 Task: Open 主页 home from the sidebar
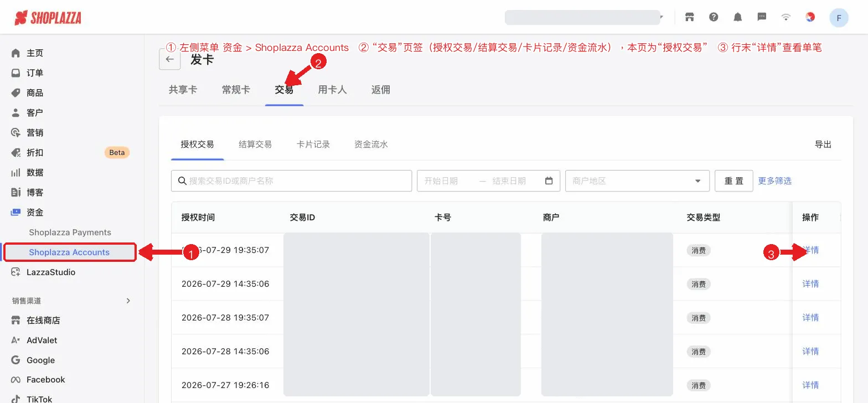[35, 53]
